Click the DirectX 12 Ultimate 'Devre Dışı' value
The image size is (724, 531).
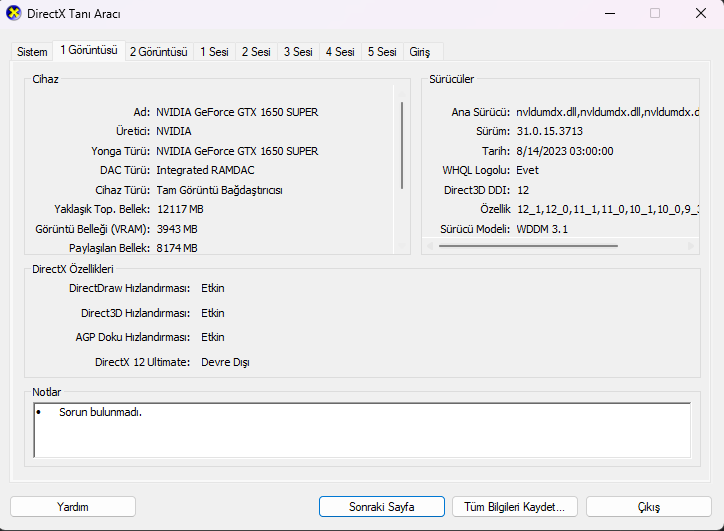(225, 362)
